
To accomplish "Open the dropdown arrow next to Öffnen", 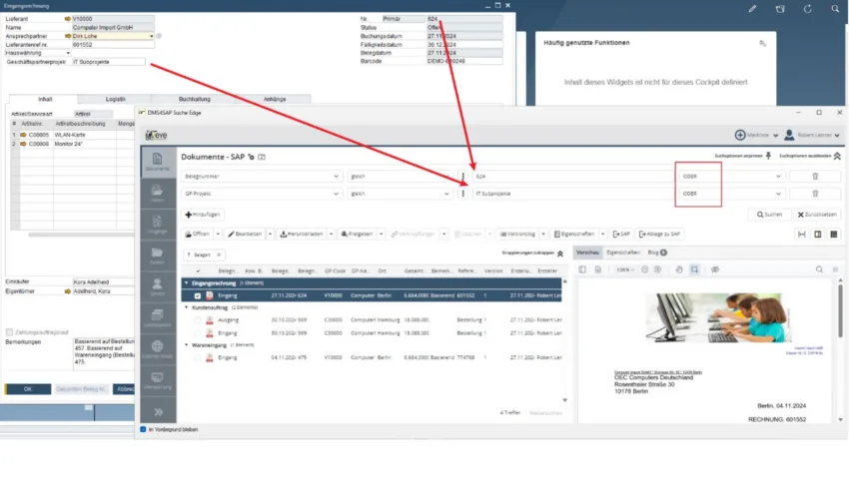I will (218, 235).
